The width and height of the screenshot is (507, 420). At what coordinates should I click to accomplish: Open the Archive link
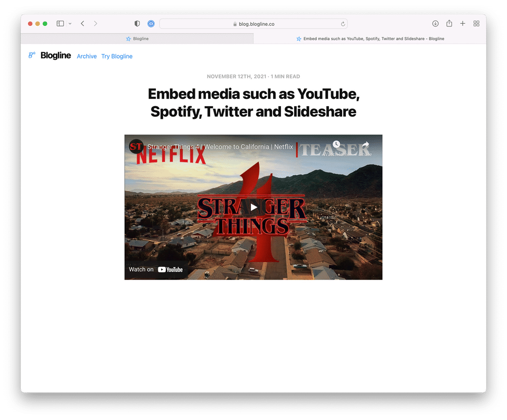click(87, 57)
